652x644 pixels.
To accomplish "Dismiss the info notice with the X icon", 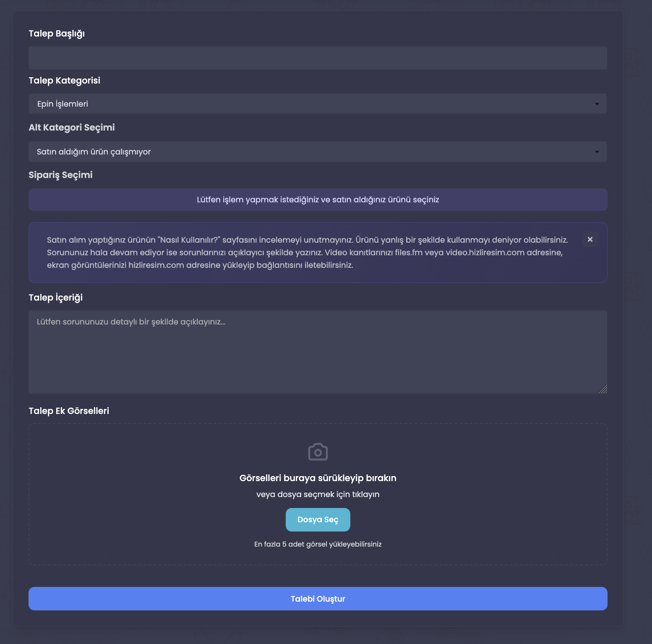I will [x=590, y=239].
